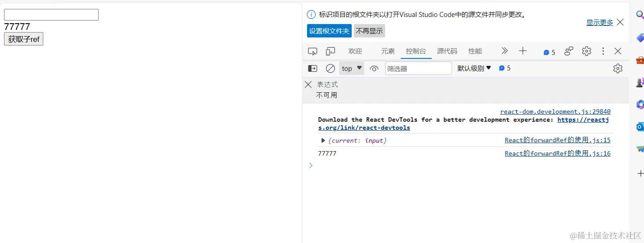Switch to the 性能 tab

tap(475, 51)
